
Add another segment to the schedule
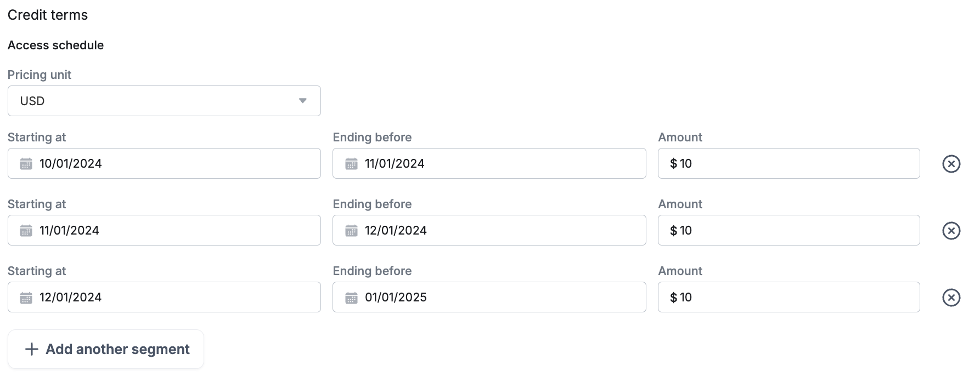(106, 349)
